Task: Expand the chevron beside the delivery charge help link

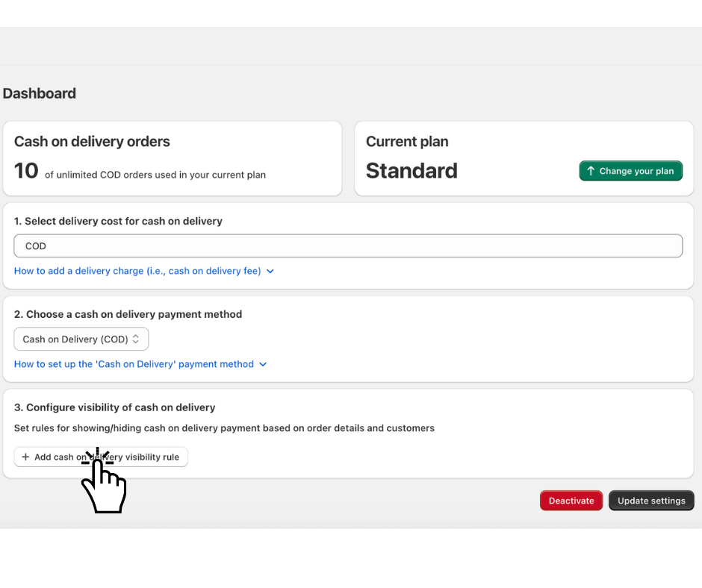Action: click(x=270, y=272)
